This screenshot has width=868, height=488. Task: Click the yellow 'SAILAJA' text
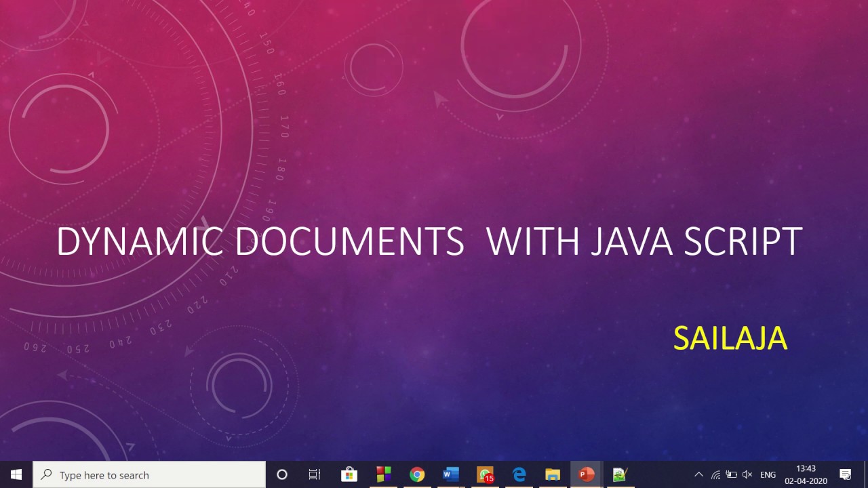pos(730,338)
